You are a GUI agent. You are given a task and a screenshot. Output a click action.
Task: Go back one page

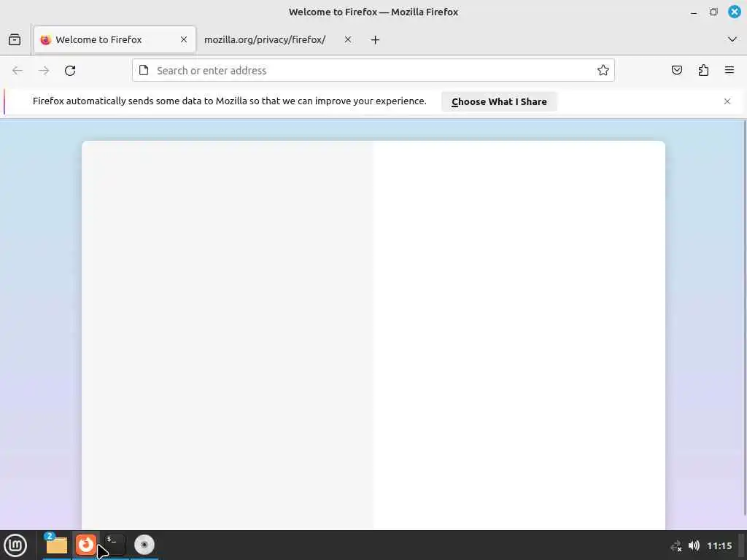tap(18, 71)
